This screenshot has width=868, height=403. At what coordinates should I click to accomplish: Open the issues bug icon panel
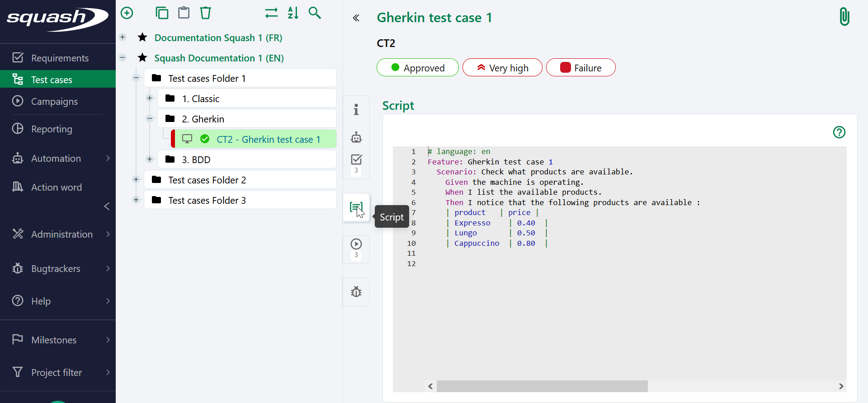pos(356,292)
